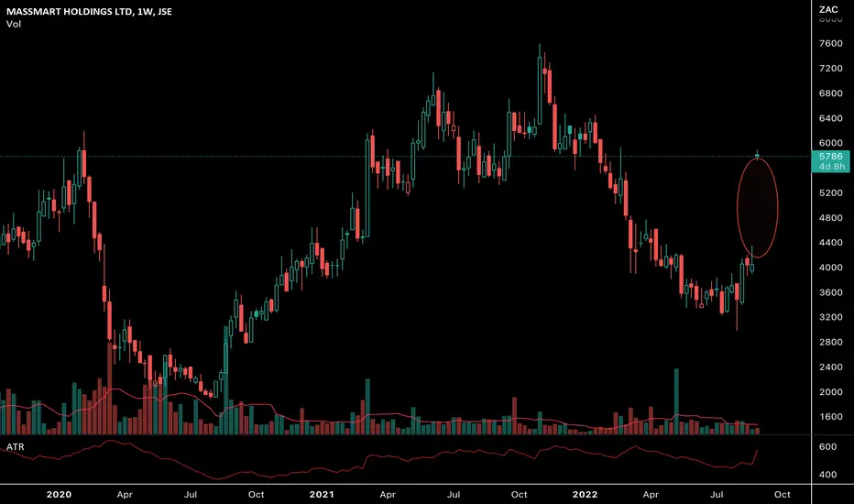This screenshot has width=854, height=504.
Task: Click the ZAC currency label
Action: coord(828,10)
